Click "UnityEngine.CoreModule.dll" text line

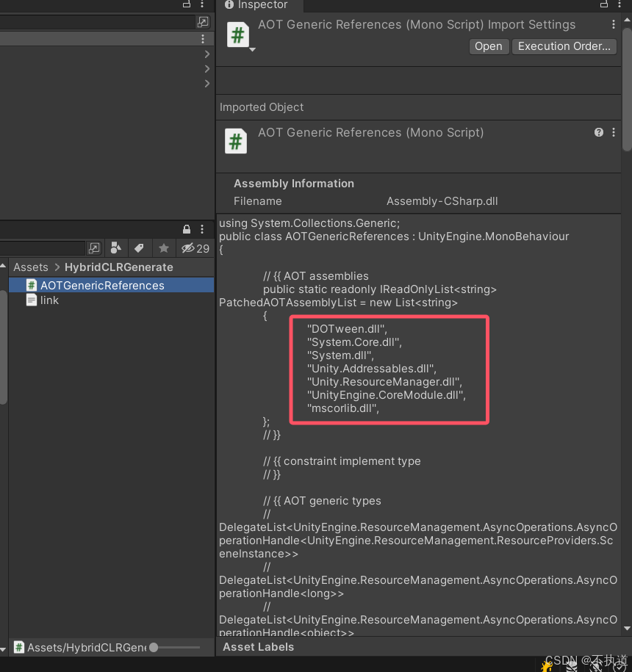tap(387, 394)
